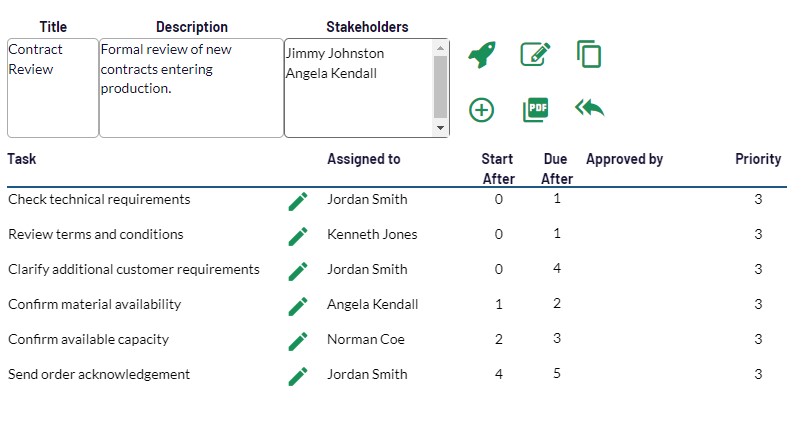Click the rocket launch icon

482,55
